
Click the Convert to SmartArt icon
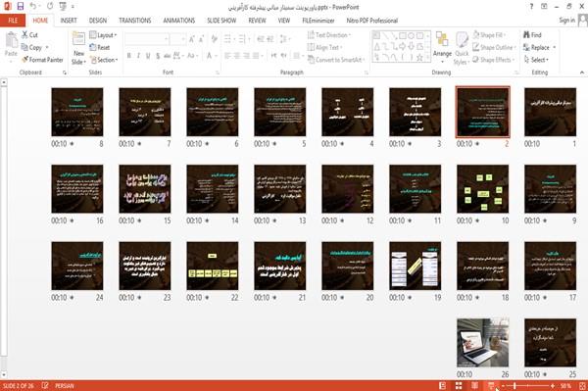click(x=311, y=60)
